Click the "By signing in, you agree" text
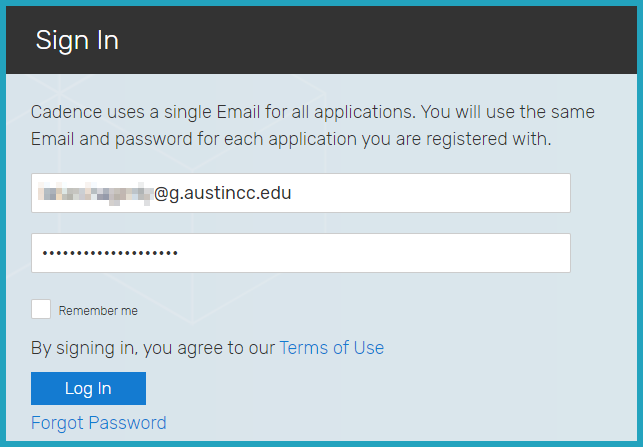643x447 pixels. pyautogui.click(x=152, y=348)
